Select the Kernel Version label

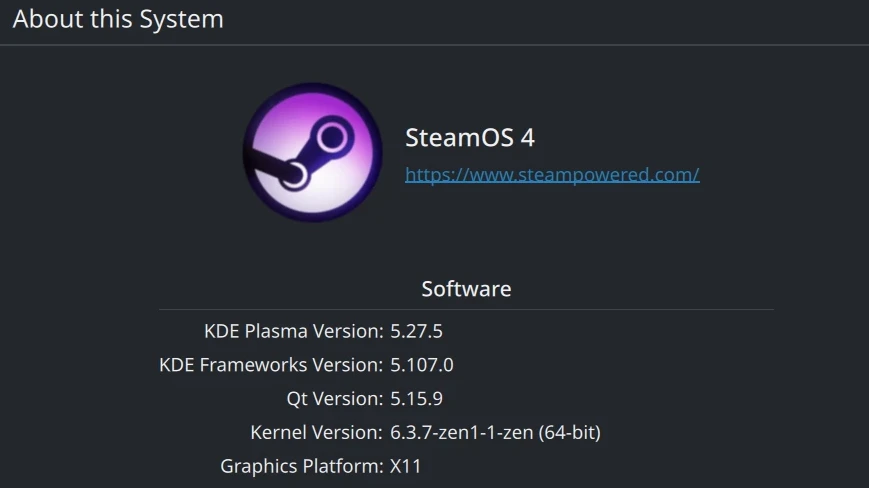coord(316,433)
